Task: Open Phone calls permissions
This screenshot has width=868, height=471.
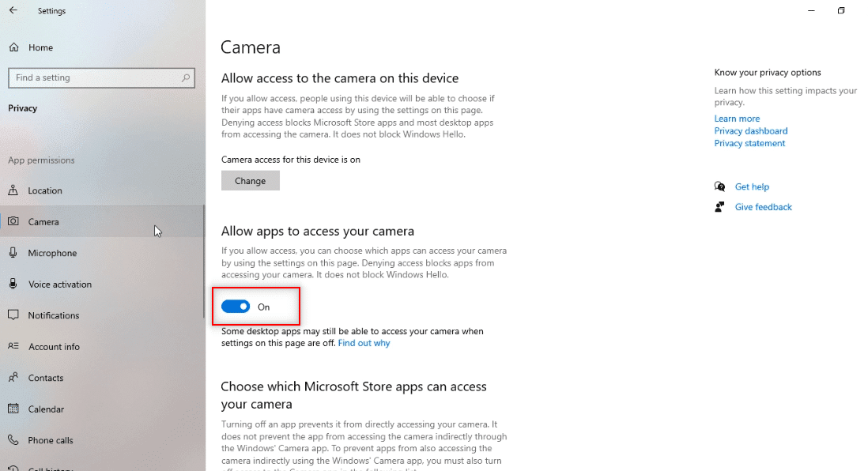Action: (51, 440)
